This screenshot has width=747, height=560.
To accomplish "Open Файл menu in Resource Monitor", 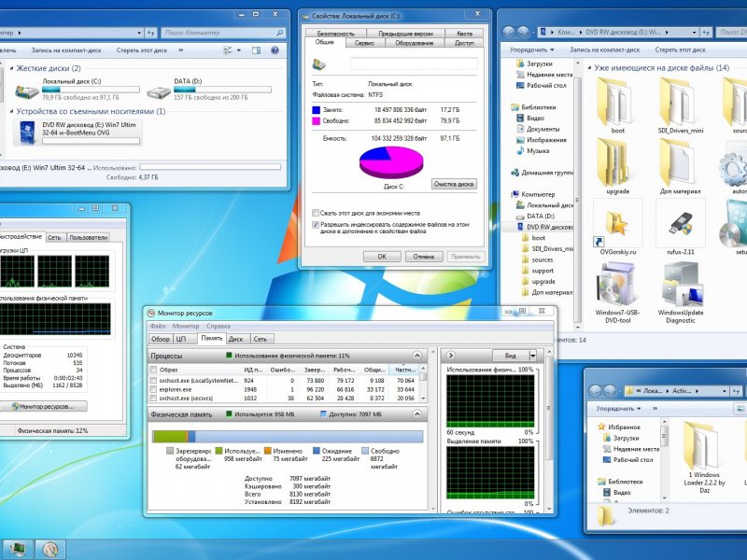I will tap(158, 326).
